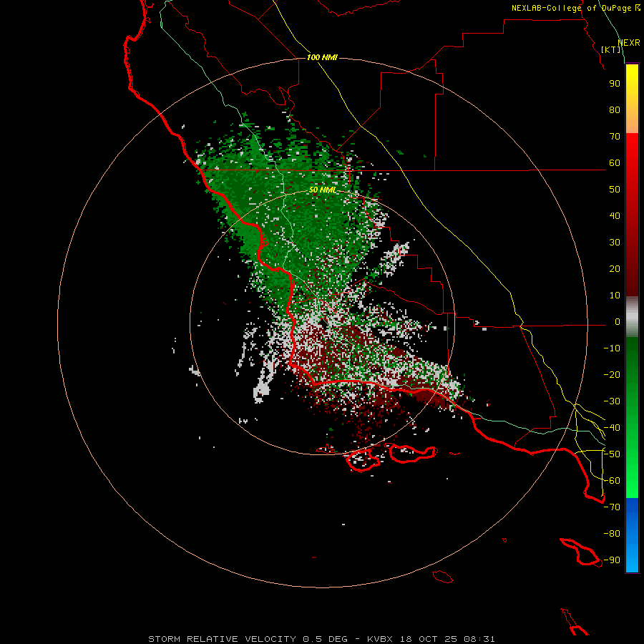Click the 40 value on velocity scale
Screen dimensions: 644x644
tap(615, 216)
